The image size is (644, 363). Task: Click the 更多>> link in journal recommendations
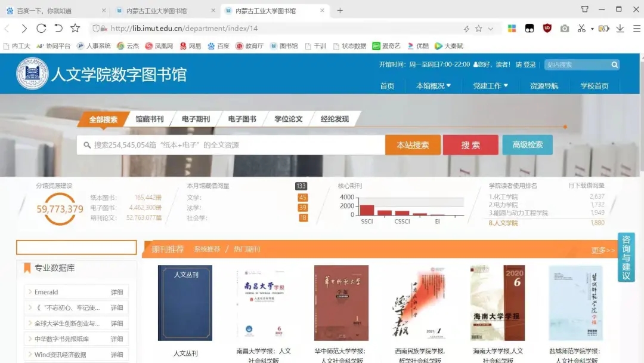[x=602, y=250]
